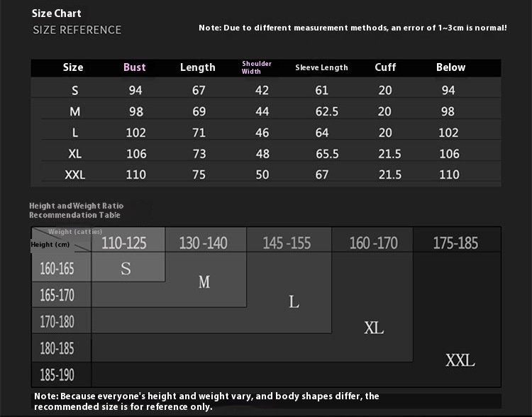Click the pink Bust column header
Image resolution: width=532 pixels, height=417 pixels.
pos(134,67)
